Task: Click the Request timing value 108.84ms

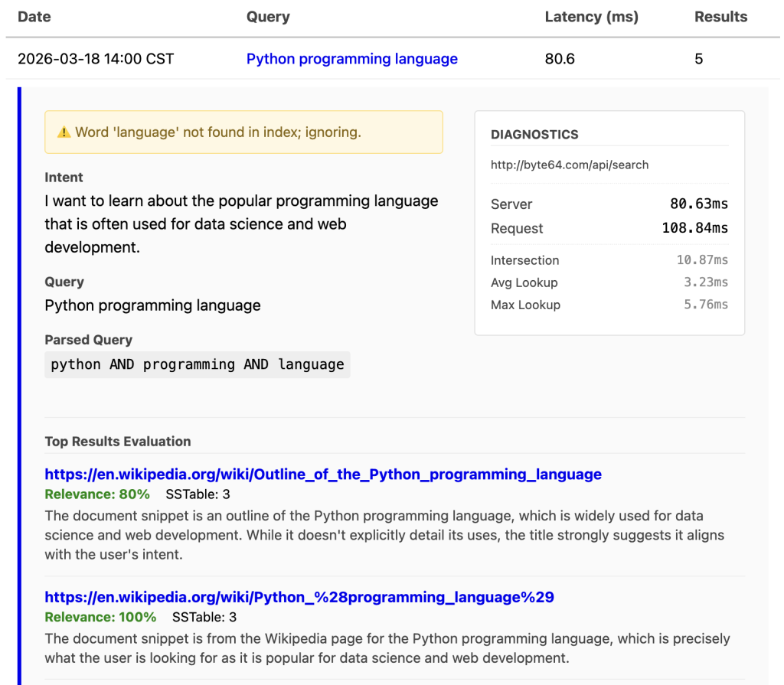Action: pyautogui.click(x=694, y=228)
